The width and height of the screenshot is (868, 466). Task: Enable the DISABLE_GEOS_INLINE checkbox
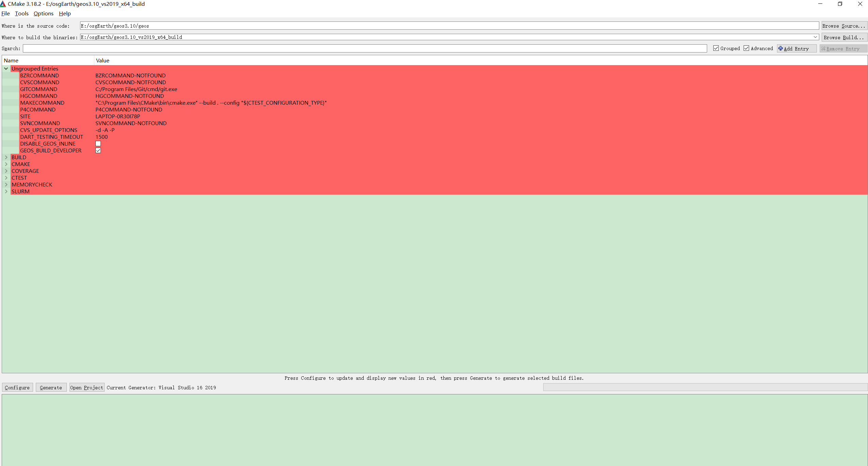pyautogui.click(x=98, y=144)
